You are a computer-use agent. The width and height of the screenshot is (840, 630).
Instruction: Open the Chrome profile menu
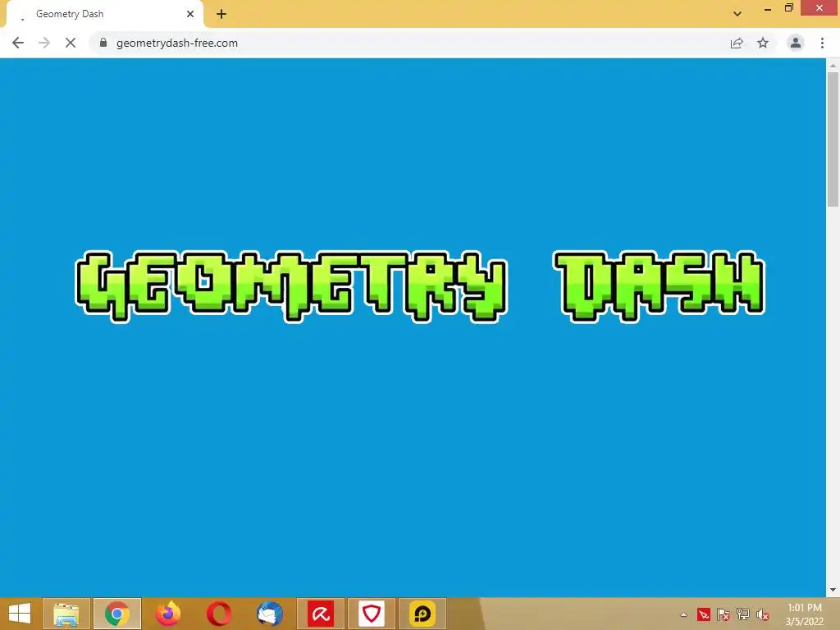(796, 43)
